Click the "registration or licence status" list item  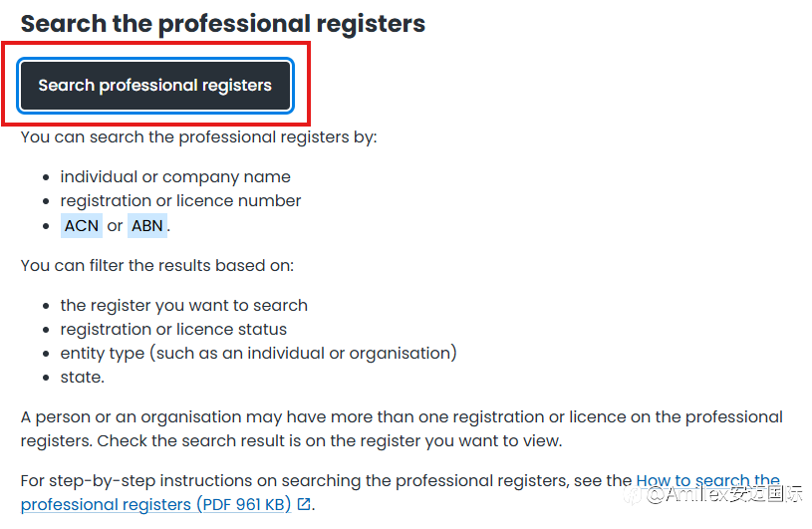tap(173, 329)
